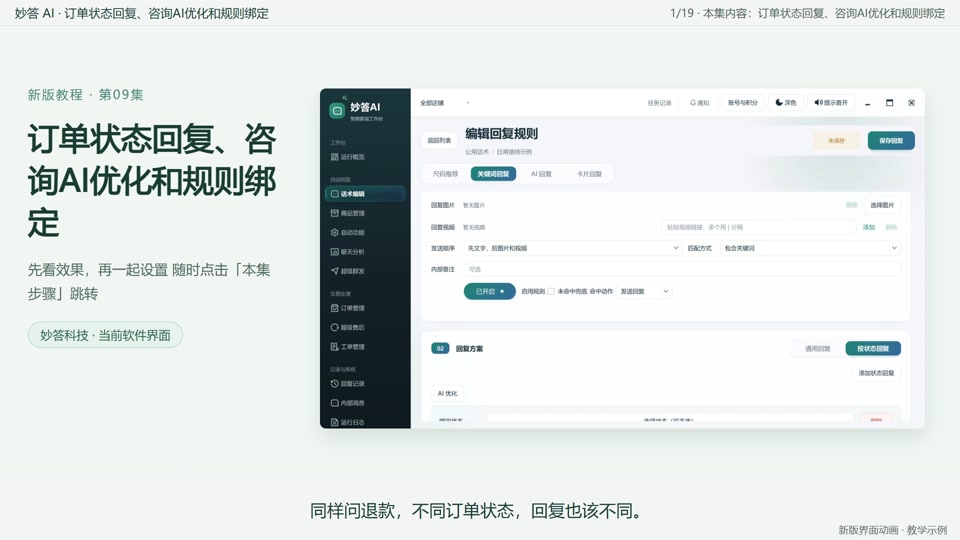Viewport: 960px width, 540px height.
Task: Click the 添加状态回复 button
Action: [876, 373]
